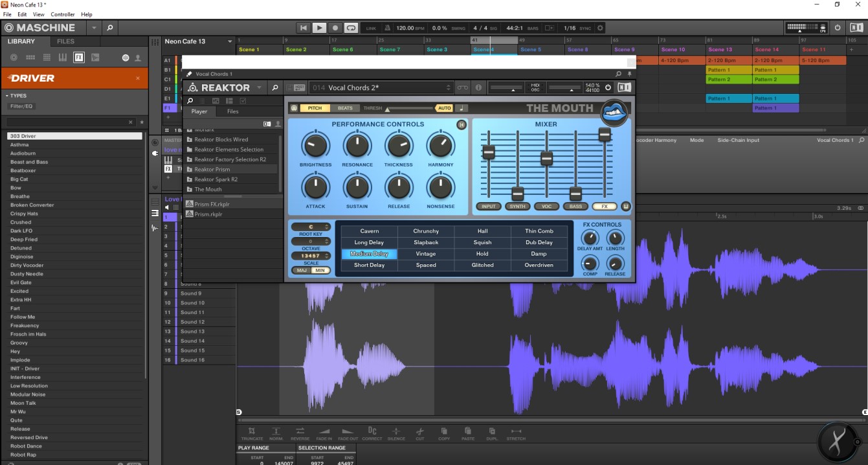
Task: Toggle Reaktor power button
Action: 608,87
